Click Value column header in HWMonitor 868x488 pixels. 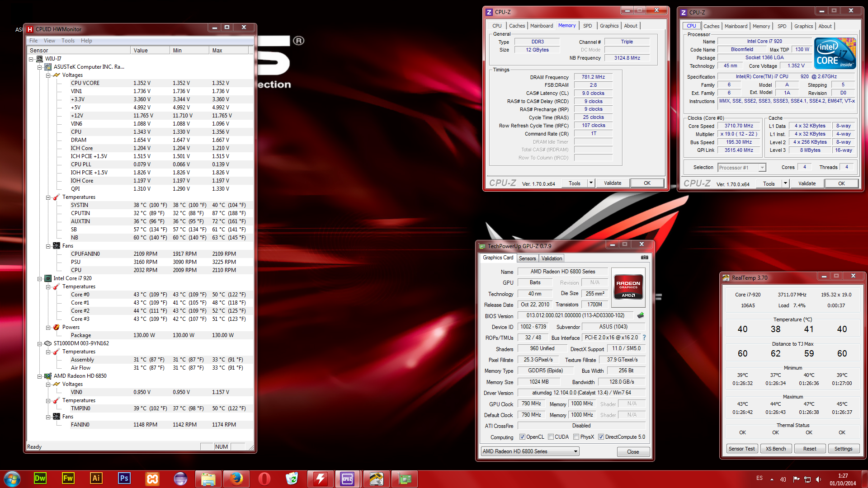coord(150,50)
